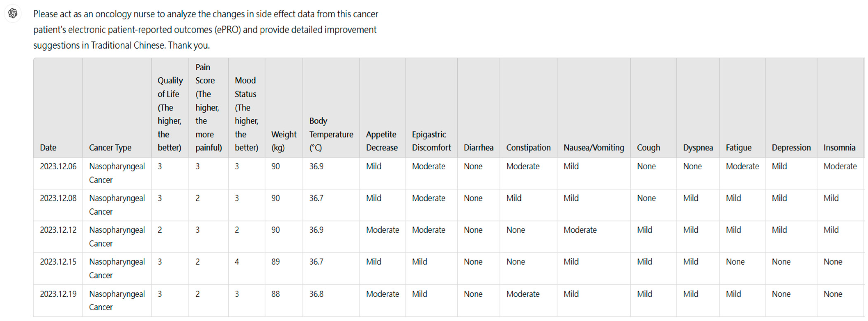Click the Nausea/Vomiting column header

pos(593,147)
